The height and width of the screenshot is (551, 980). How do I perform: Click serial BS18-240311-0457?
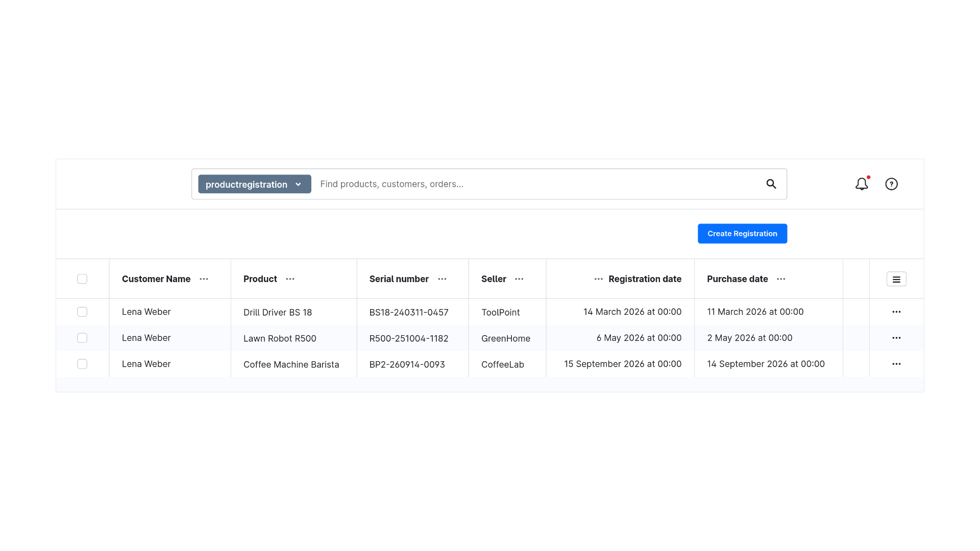(409, 312)
